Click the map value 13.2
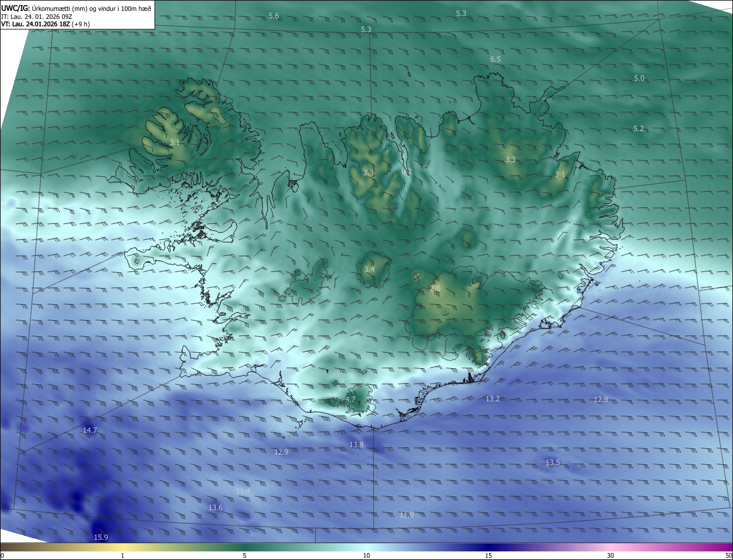This screenshot has width=733, height=560. (x=492, y=399)
